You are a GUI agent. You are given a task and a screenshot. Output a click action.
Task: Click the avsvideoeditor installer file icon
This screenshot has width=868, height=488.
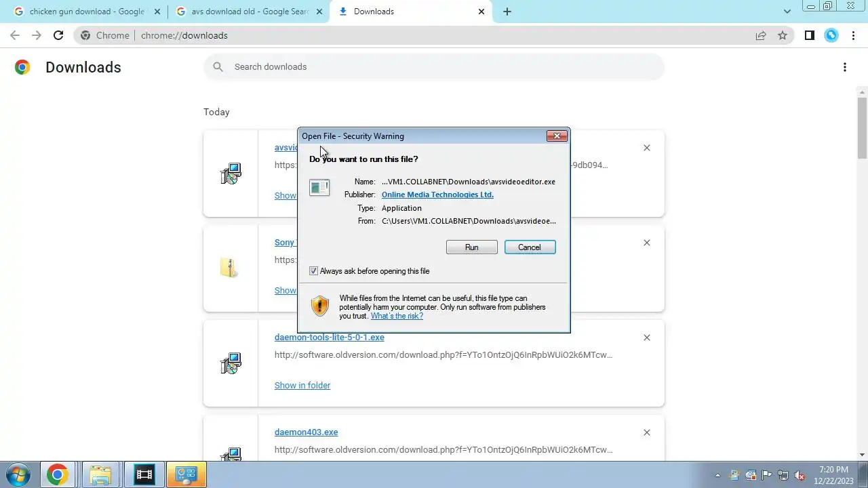coord(231,174)
